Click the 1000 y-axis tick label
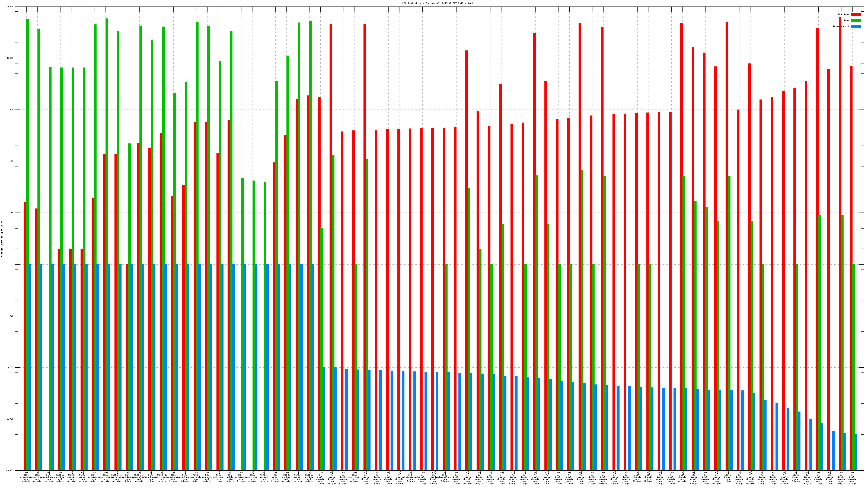Screen dimensions: 868x488 pos(11,110)
